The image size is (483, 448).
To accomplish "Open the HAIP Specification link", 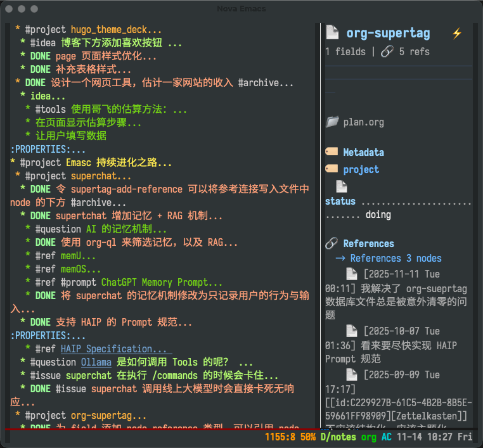I will coord(116,349).
